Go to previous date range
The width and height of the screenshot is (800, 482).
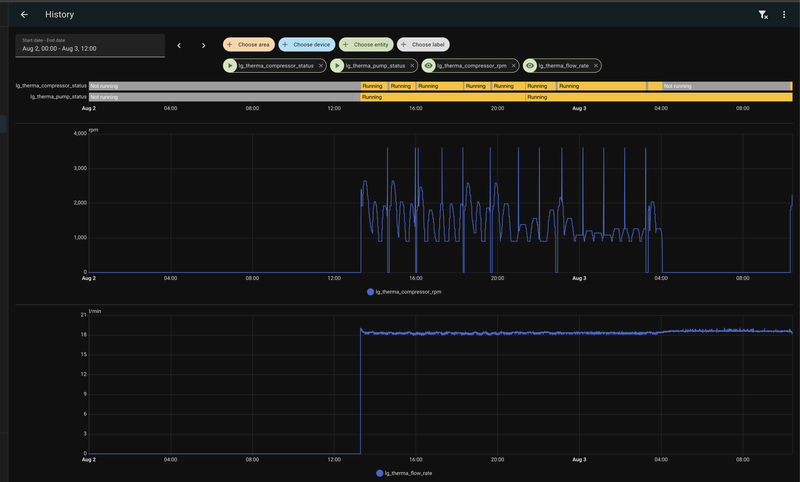(179, 45)
